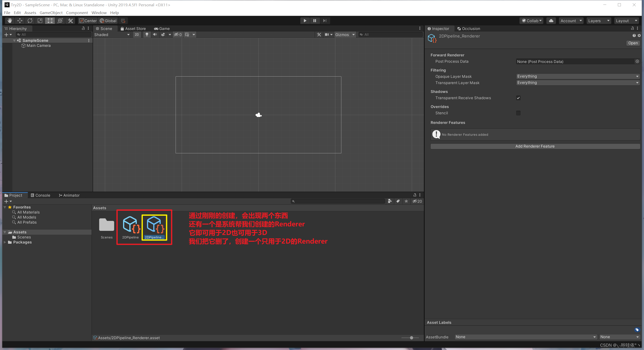Image resolution: width=644 pixels, height=350 pixels.
Task: Open the Account dropdown
Action: click(x=571, y=21)
